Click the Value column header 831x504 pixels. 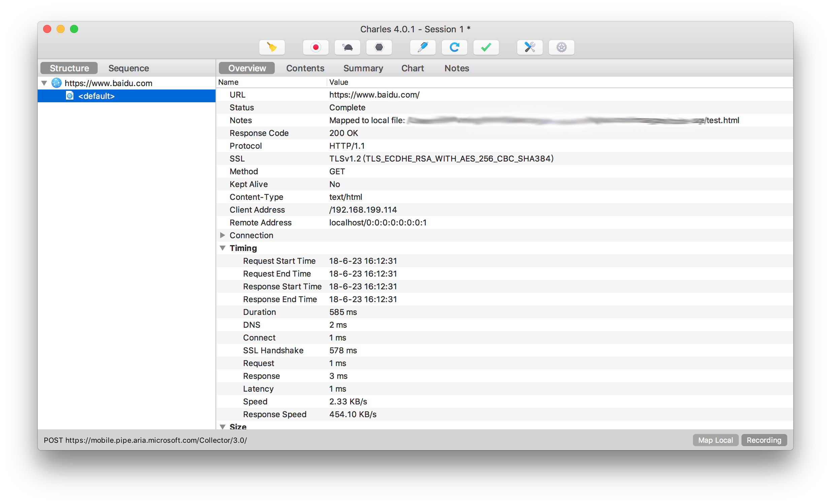pyautogui.click(x=560, y=82)
